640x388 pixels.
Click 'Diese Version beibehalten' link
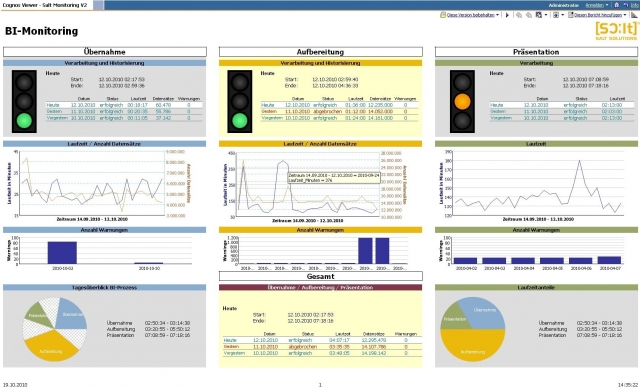tap(471, 15)
